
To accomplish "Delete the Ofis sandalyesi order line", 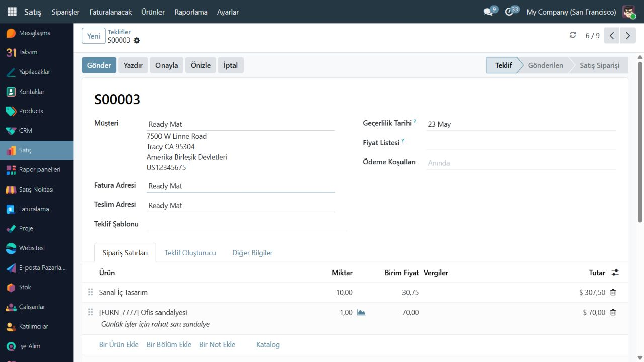I will (x=613, y=312).
